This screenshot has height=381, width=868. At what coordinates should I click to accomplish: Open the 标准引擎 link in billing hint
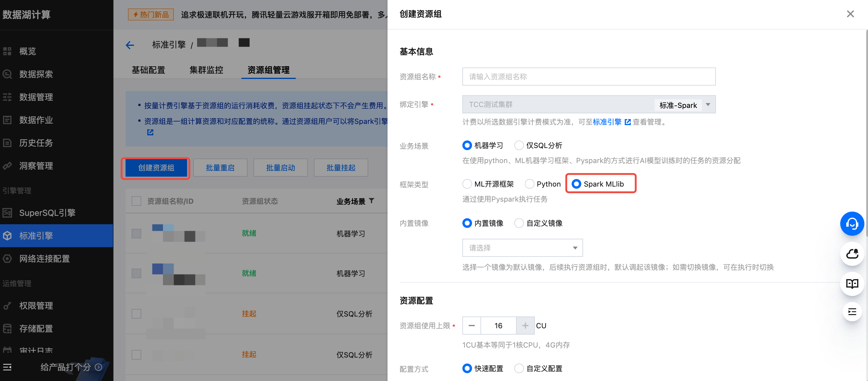pos(607,122)
